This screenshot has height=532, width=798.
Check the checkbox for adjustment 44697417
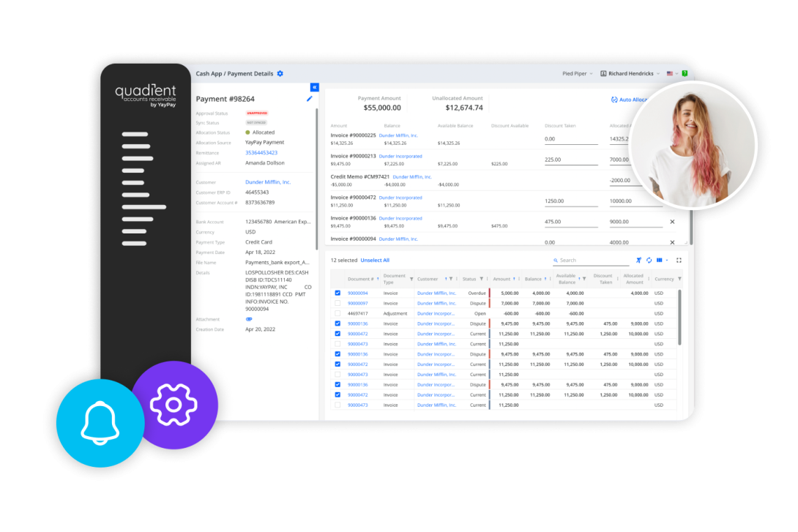[x=338, y=313]
